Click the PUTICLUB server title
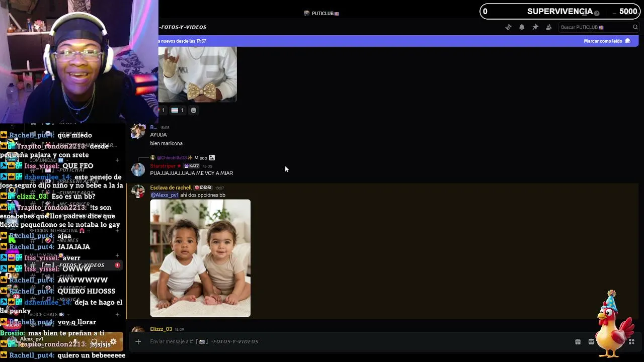This screenshot has height=362, width=644. click(x=322, y=13)
